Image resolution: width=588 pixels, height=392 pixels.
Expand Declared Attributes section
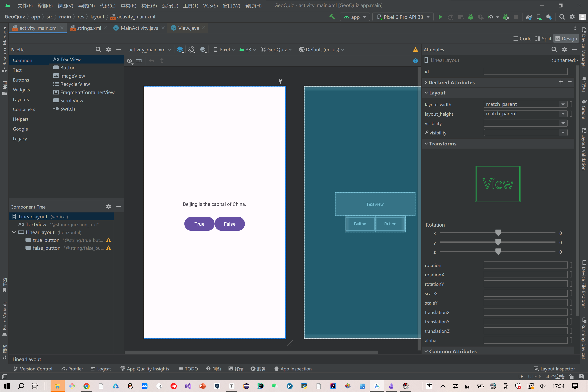(x=426, y=83)
